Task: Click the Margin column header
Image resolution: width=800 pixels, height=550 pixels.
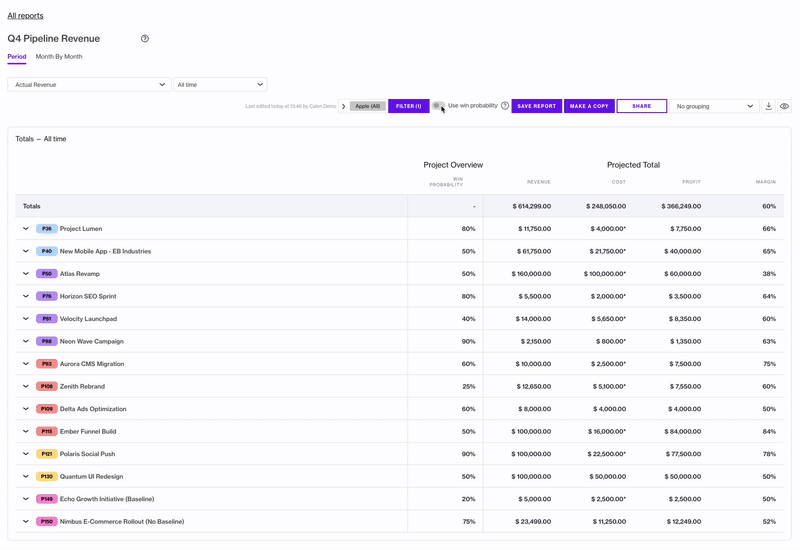Action: point(766,182)
